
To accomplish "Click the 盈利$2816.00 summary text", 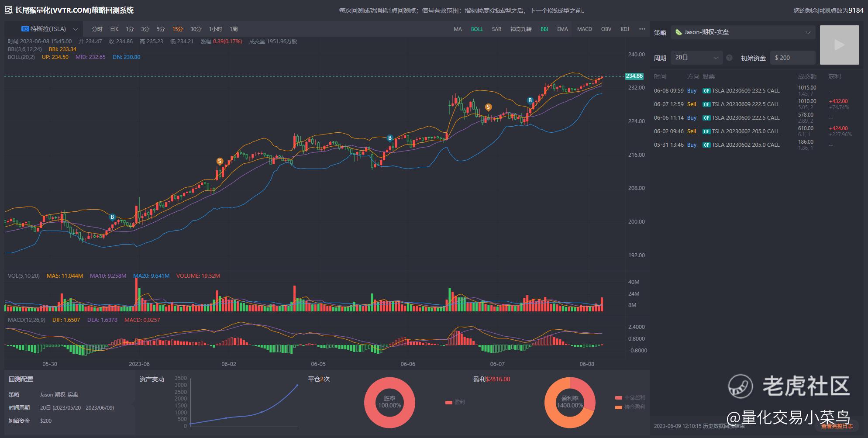I will coord(492,379).
